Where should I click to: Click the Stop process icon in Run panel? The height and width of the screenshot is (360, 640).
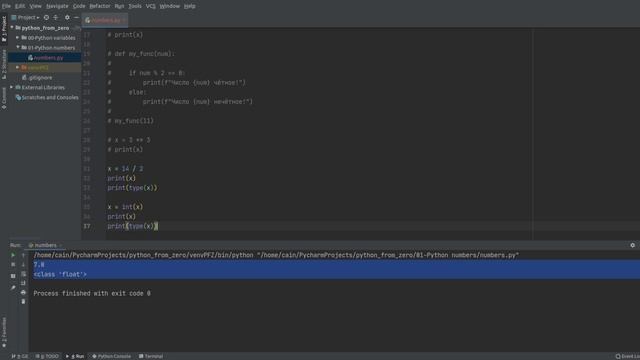[x=13, y=265]
